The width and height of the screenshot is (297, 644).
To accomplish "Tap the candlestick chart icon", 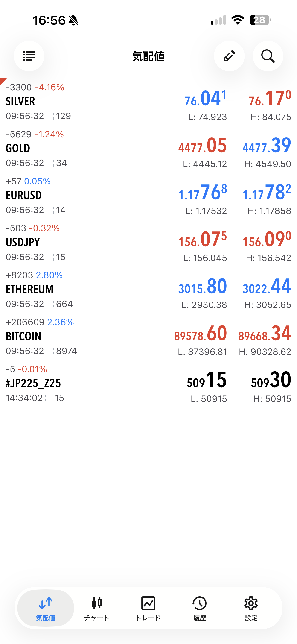I will pos(97,603).
